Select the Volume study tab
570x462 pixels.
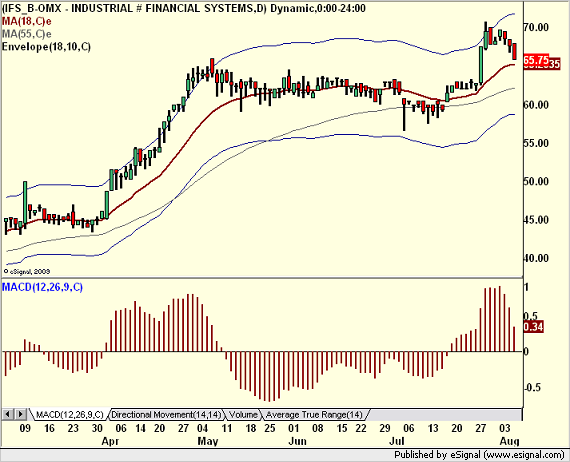[x=244, y=414]
